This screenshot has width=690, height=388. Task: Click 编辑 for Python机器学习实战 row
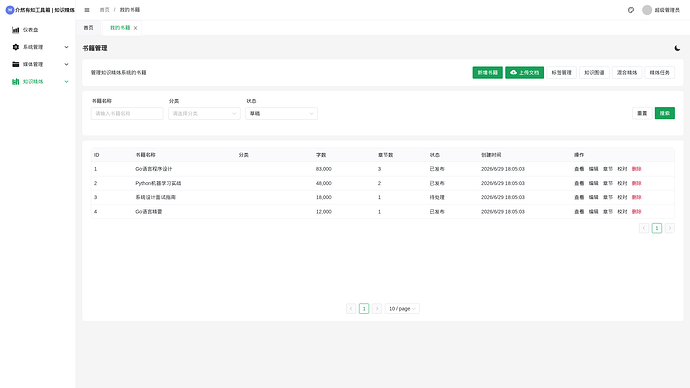coord(594,183)
